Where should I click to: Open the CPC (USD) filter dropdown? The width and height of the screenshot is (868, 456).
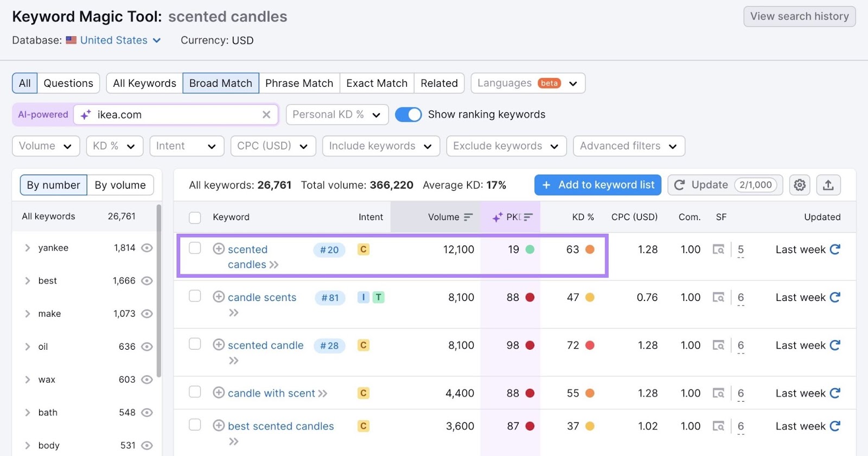pyautogui.click(x=273, y=146)
